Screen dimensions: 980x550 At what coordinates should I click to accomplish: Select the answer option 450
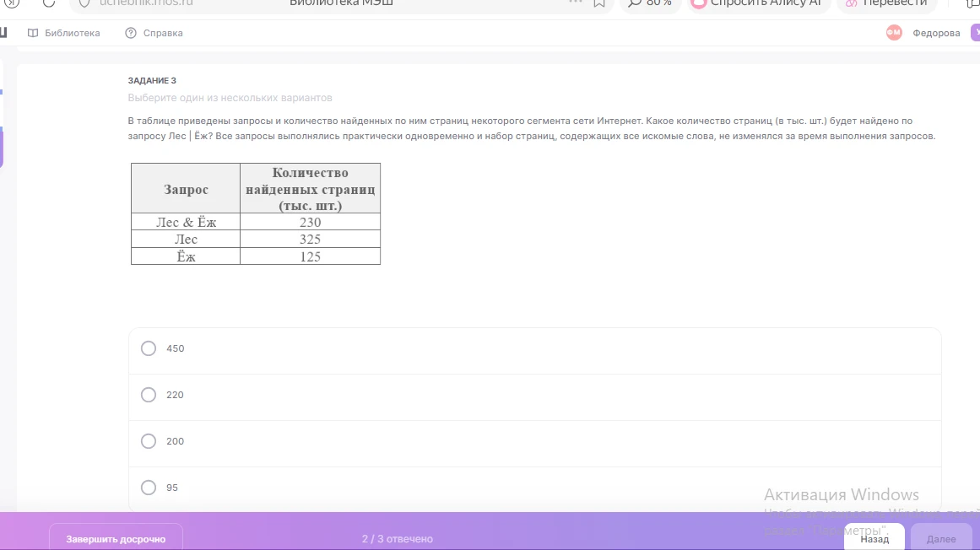coord(148,348)
